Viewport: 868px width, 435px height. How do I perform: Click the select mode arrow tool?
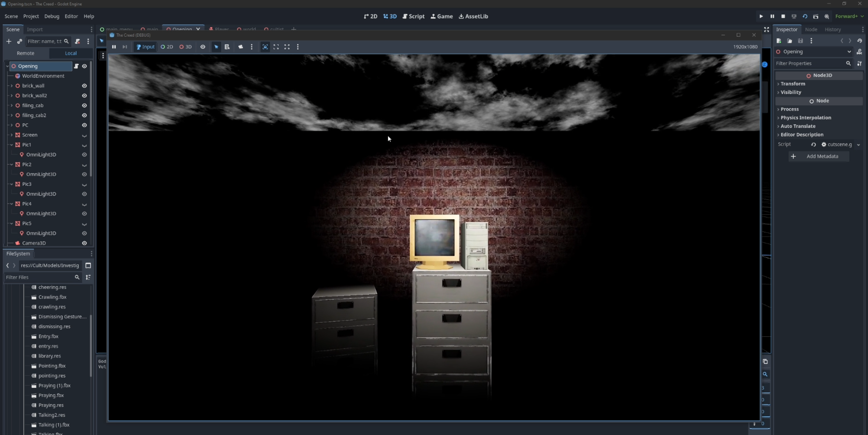pyautogui.click(x=216, y=47)
